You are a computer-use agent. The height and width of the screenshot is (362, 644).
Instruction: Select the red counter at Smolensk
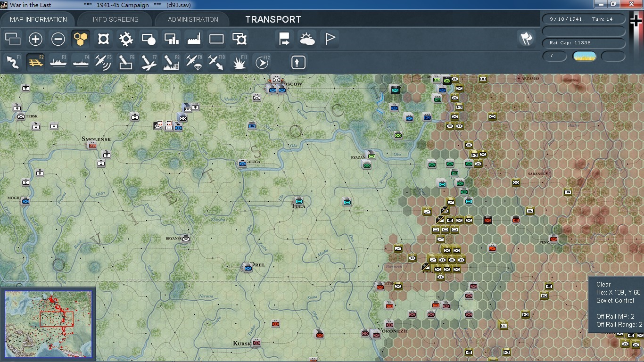click(92, 146)
